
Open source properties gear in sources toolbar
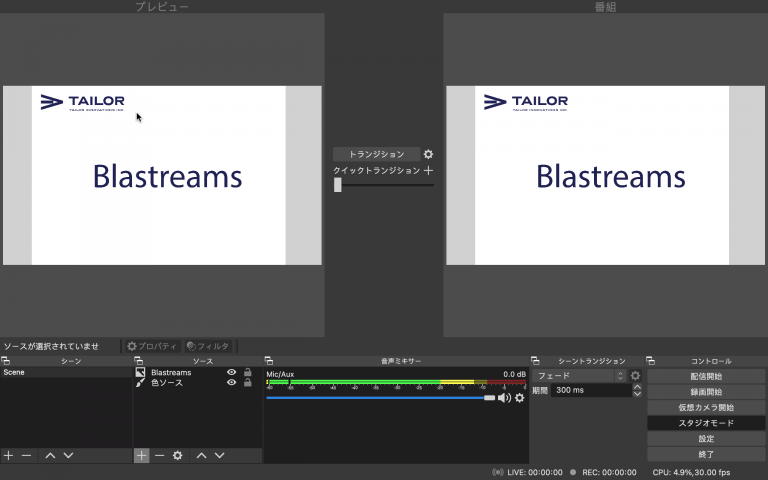click(x=177, y=456)
